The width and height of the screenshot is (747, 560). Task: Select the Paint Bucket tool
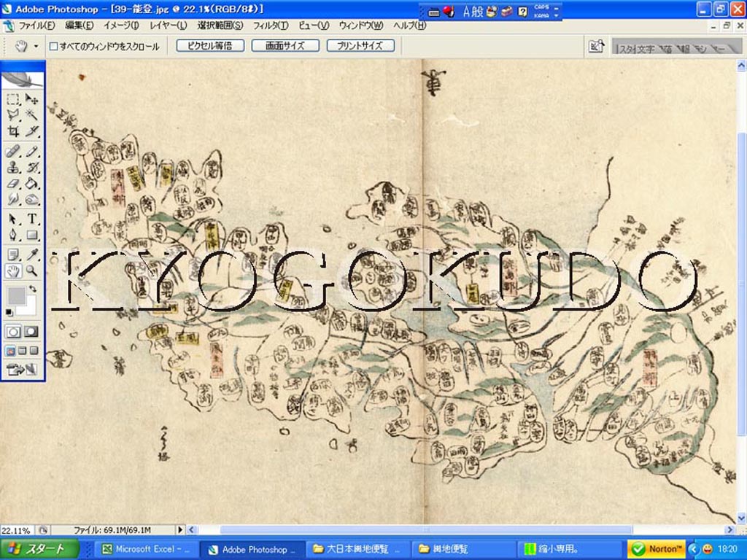click(31, 183)
